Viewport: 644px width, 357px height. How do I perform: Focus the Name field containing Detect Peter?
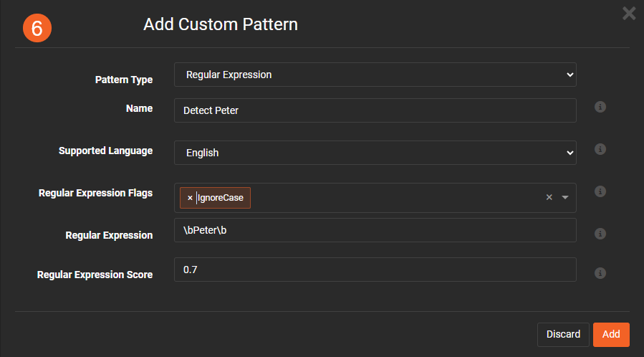click(x=375, y=110)
